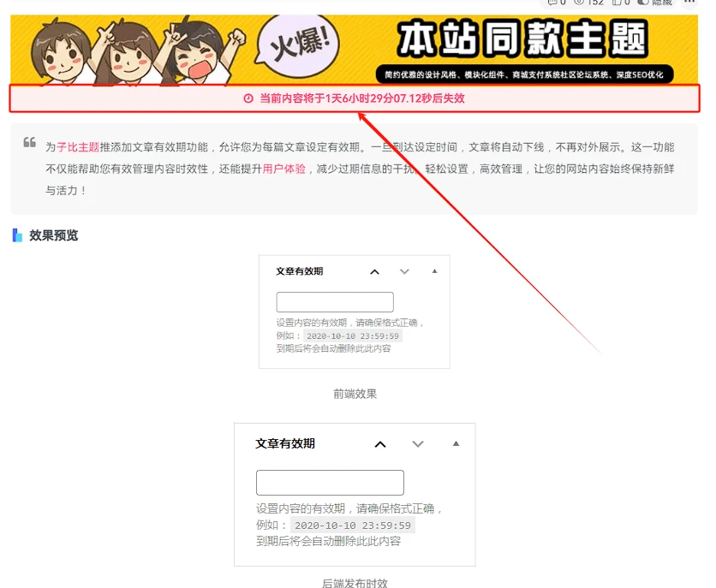The image size is (716, 588).
Task: Click the down chevron in backend 文章有效期 panel
Action: click(x=418, y=443)
